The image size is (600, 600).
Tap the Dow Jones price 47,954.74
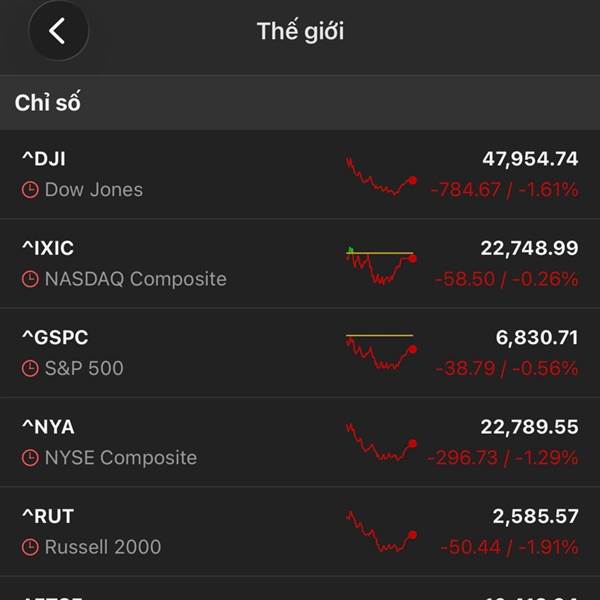coord(530,159)
